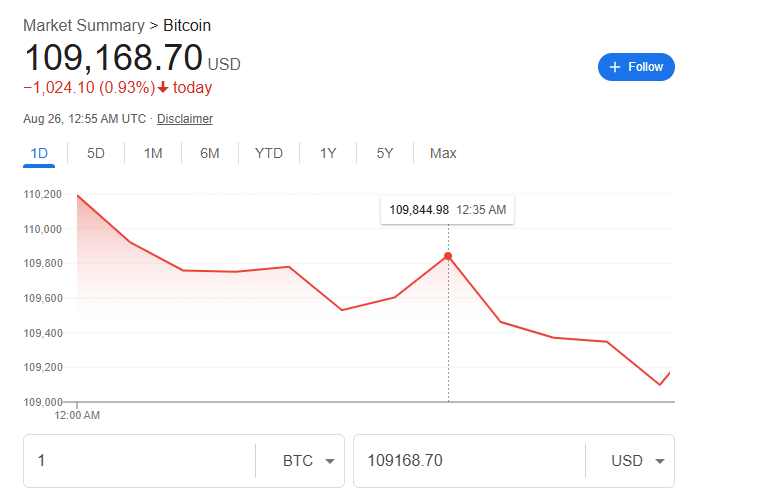
Task: Expand the BTC currency dropdown
Action: click(308, 461)
